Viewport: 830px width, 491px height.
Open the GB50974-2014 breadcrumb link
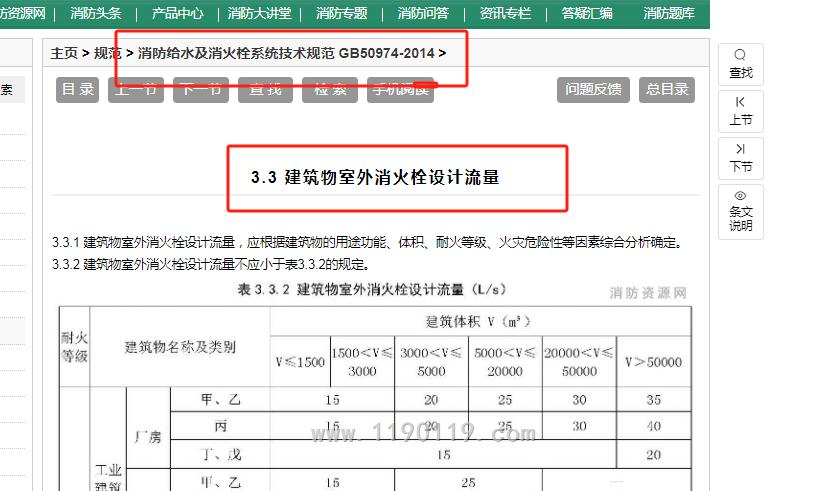286,53
